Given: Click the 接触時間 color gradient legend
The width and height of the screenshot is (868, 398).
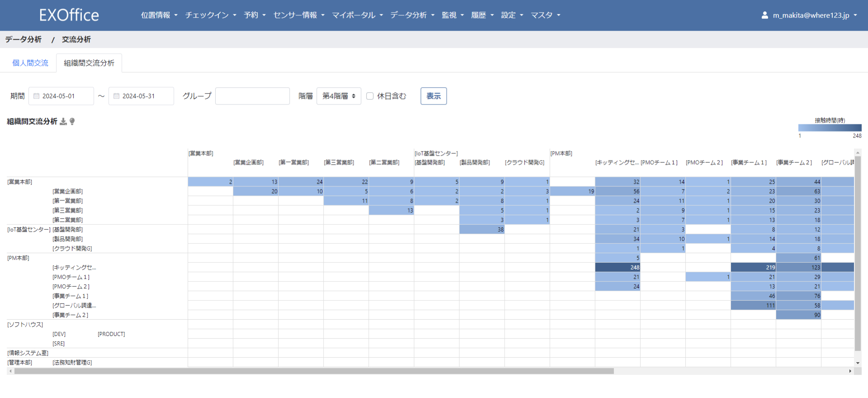Looking at the screenshot, I should pos(830,128).
